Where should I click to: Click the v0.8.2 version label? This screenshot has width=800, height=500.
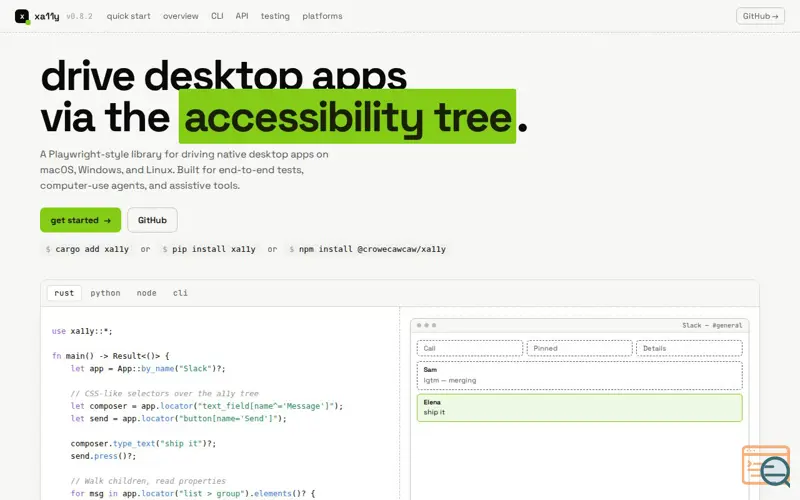(80, 16)
